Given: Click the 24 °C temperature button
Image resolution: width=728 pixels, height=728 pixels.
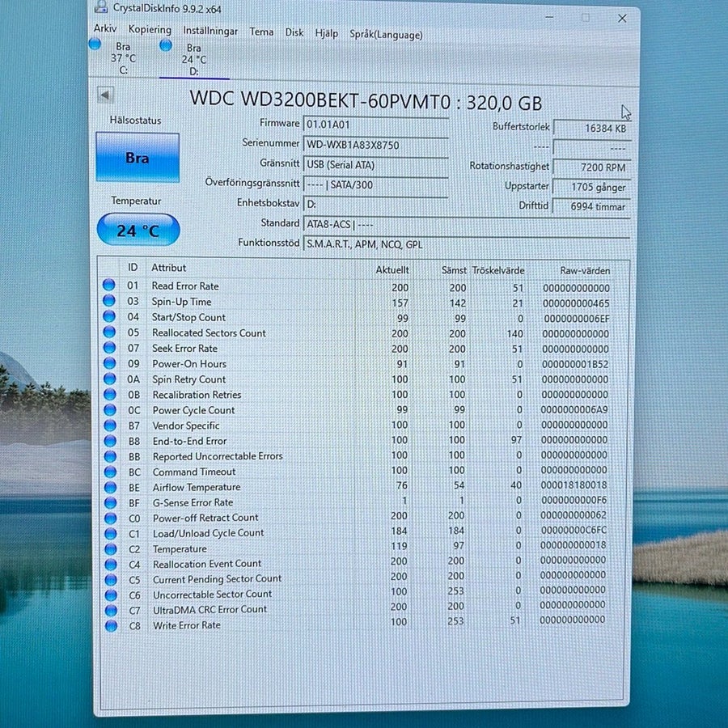Looking at the screenshot, I should pos(138,230).
